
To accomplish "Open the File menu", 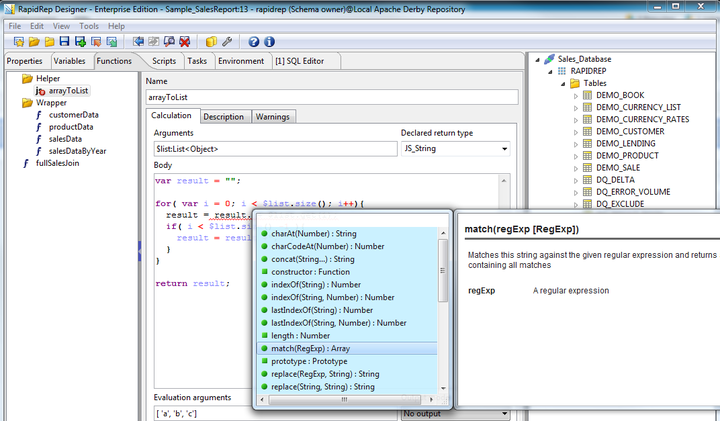I will (15, 26).
